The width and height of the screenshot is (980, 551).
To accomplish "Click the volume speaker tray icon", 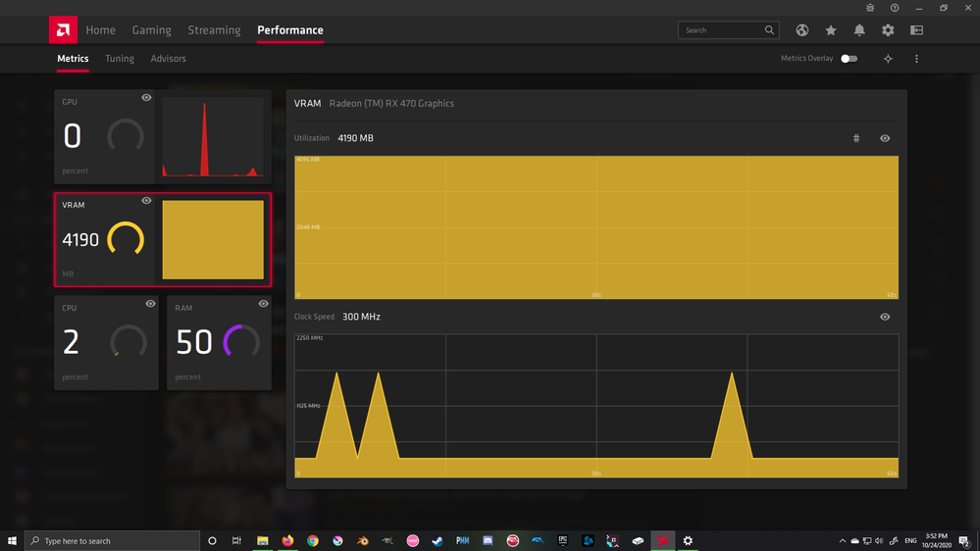I will tap(879, 541).
